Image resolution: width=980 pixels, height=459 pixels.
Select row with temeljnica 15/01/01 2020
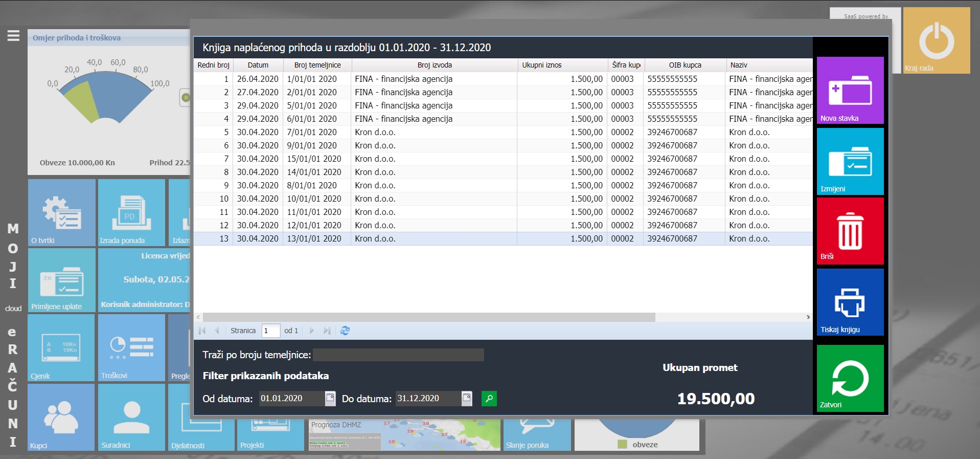point(503,159)
